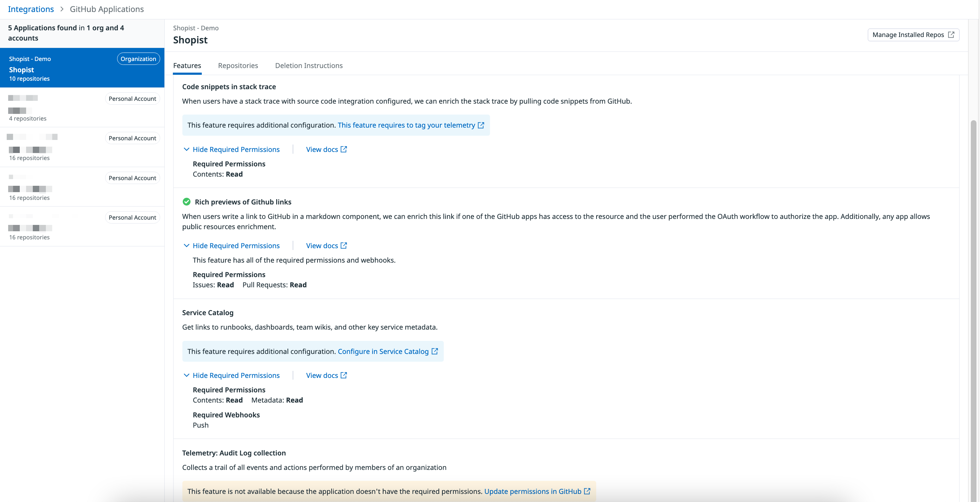This screenshot has height=502, width=980.
Task: Click the View docs external link icon under Code snippets
Action: pyautogui.click(x=344, y=149)
